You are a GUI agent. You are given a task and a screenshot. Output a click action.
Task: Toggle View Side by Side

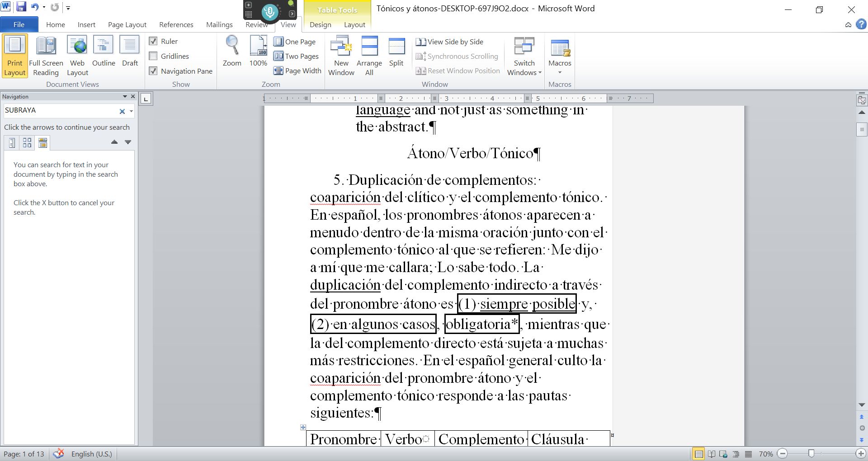(449, 42)
